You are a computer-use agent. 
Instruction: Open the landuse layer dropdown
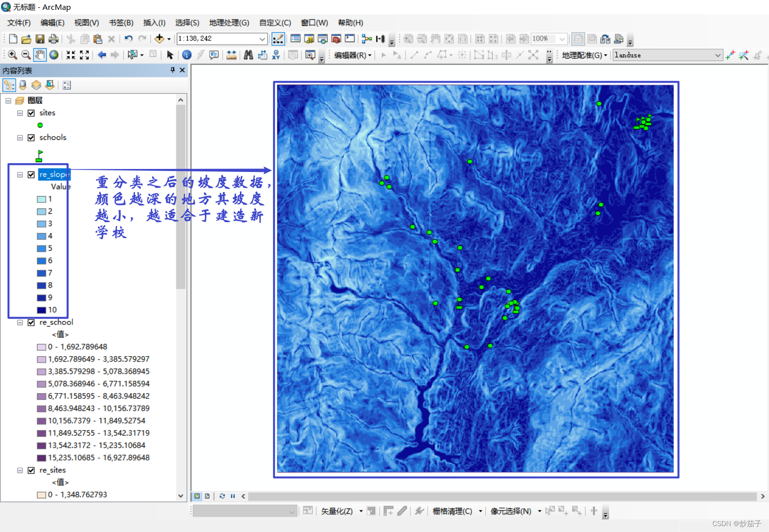click(718, 55)
